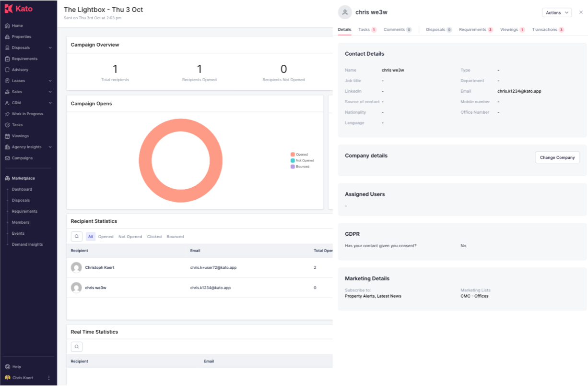Click the Viewings calendar icon
The height and width of the screenshot is (386, 588).
point(7,136)
